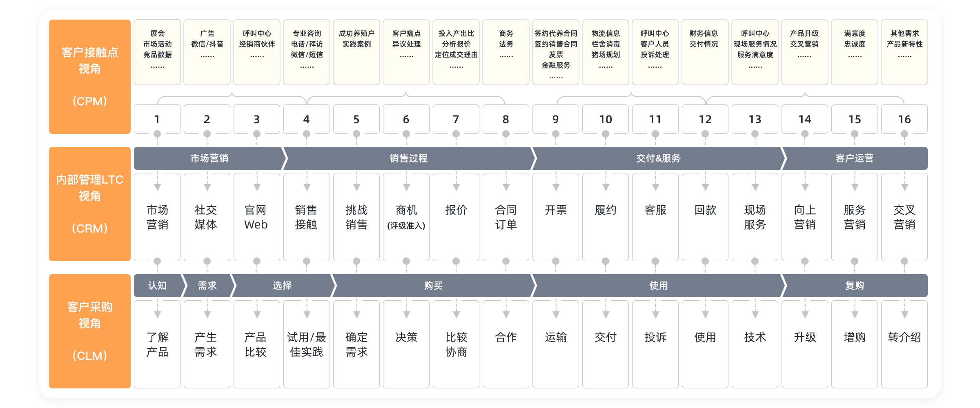Select the 客户运营 stage header

[x=854, y=158]
